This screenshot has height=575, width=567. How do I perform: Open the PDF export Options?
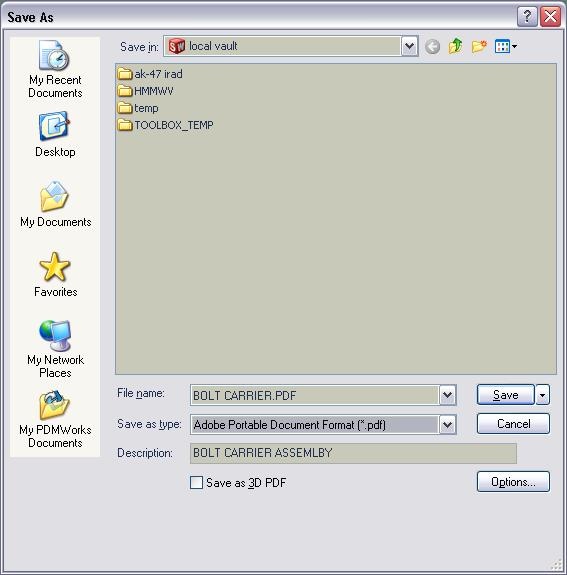pos(513,481)
